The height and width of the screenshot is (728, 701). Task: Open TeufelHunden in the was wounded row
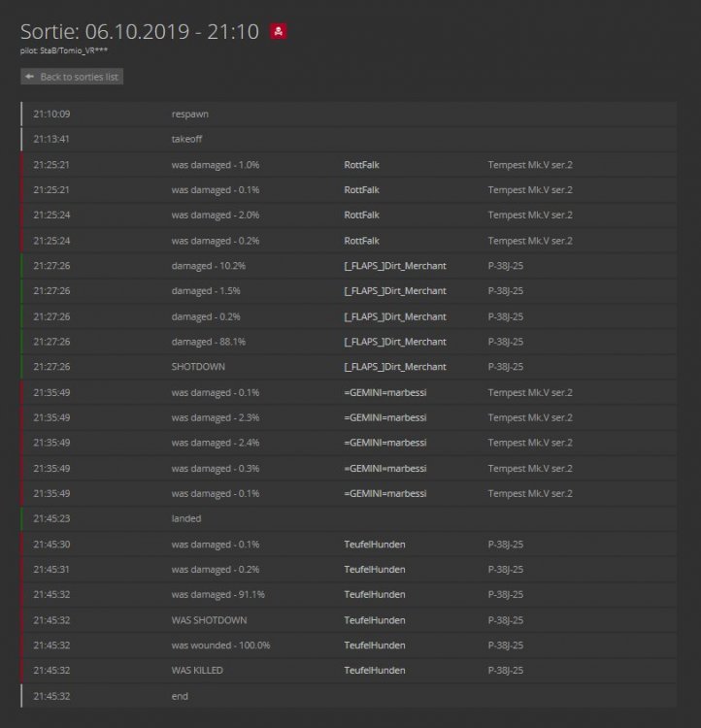click(x=374, y=645)
